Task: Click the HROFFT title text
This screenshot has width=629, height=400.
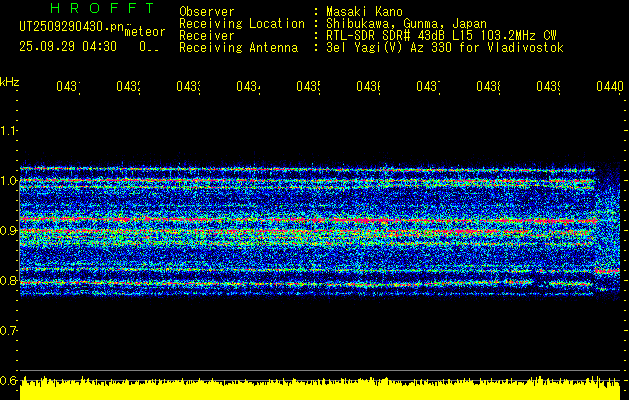Action: (103, 8)
